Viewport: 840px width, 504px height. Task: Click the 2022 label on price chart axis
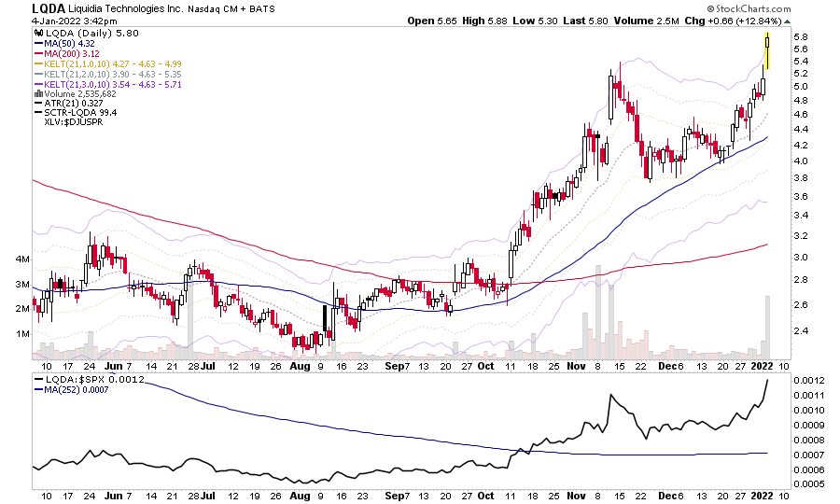762,367
